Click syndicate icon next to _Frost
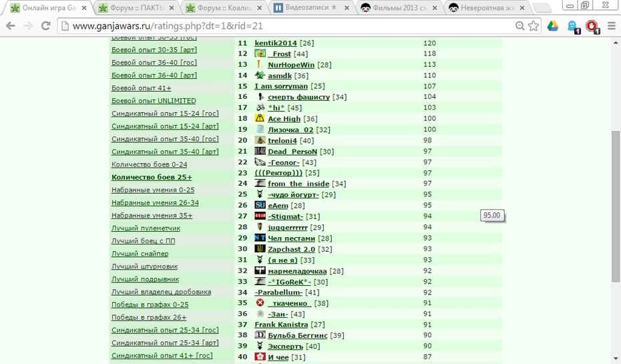The height and width of the screenshot is (364, 621). (260, 53)
